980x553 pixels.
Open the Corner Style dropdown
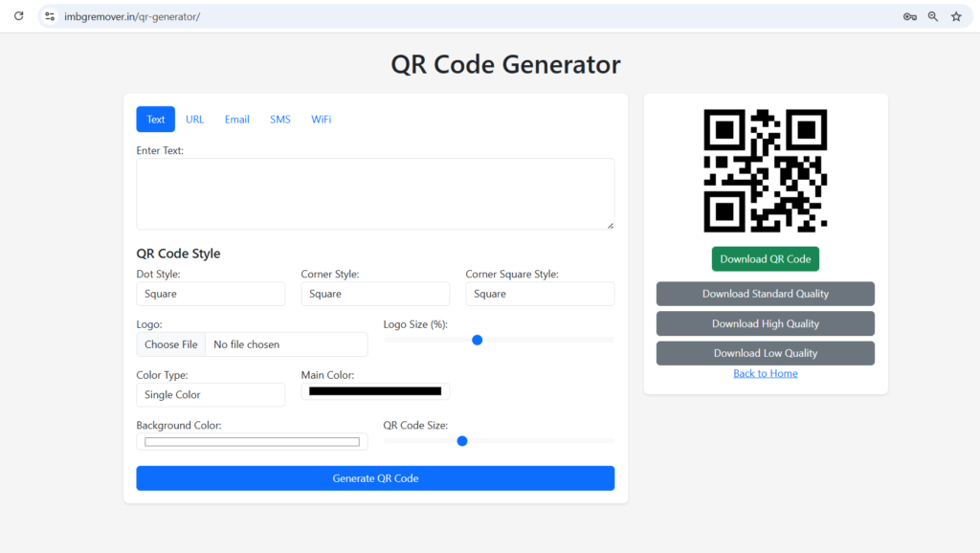click(375, 294)
